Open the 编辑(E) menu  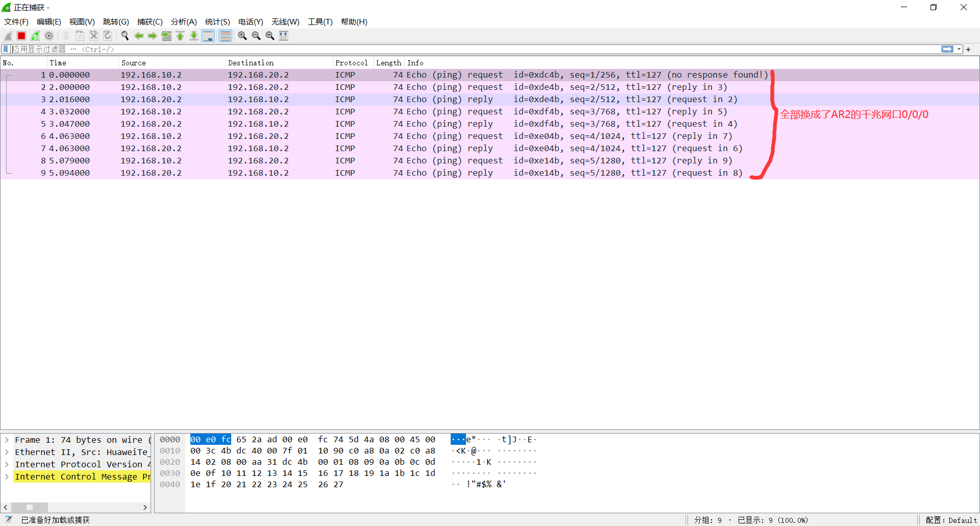coord(49,21)
